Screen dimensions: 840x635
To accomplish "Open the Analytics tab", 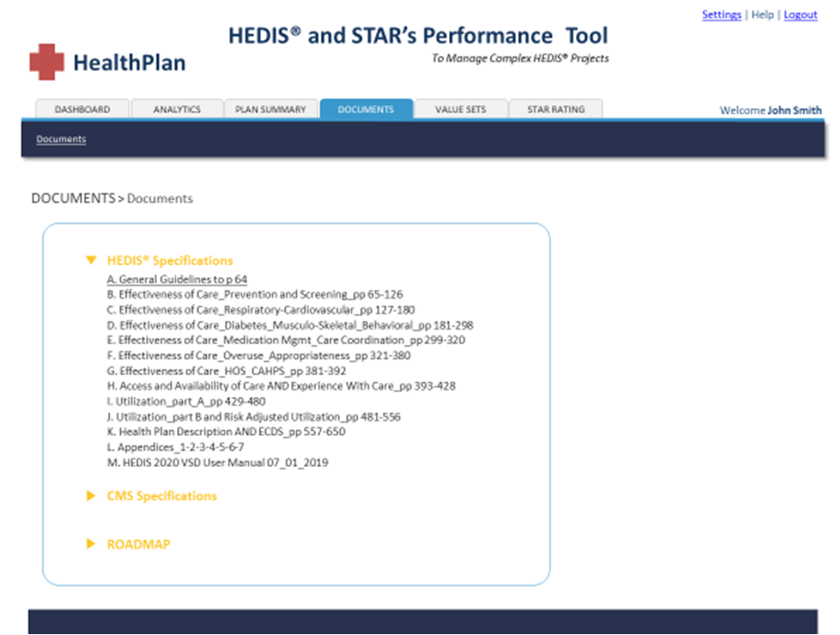I will click(x=177, y=109).
